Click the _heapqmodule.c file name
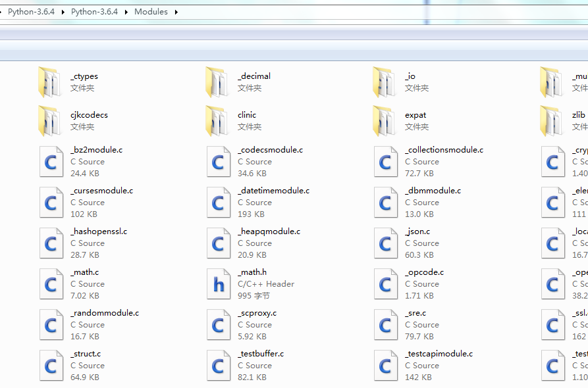This screenshot has height=388, width=588. click(269, 232)
